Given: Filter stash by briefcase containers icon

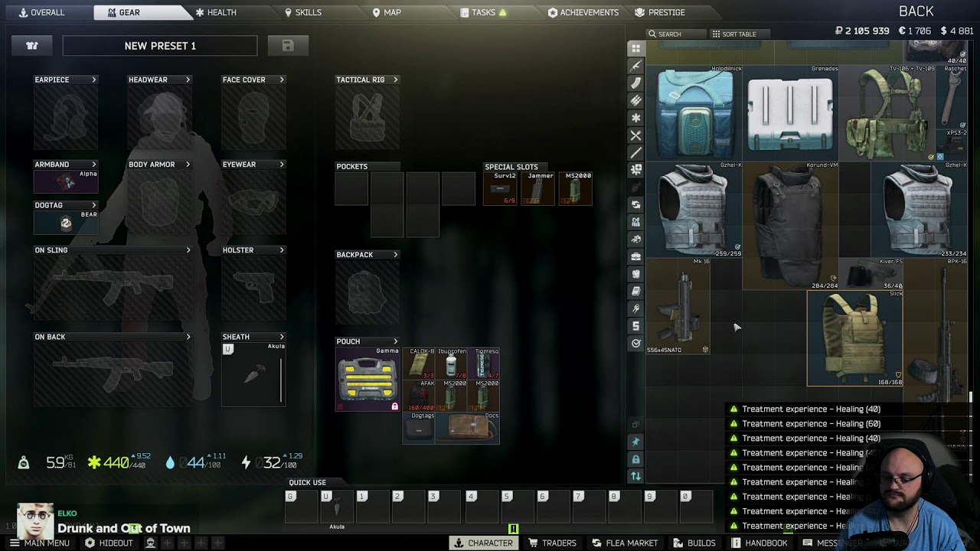Looking at the screenshot, I should (x=635, y=256).
